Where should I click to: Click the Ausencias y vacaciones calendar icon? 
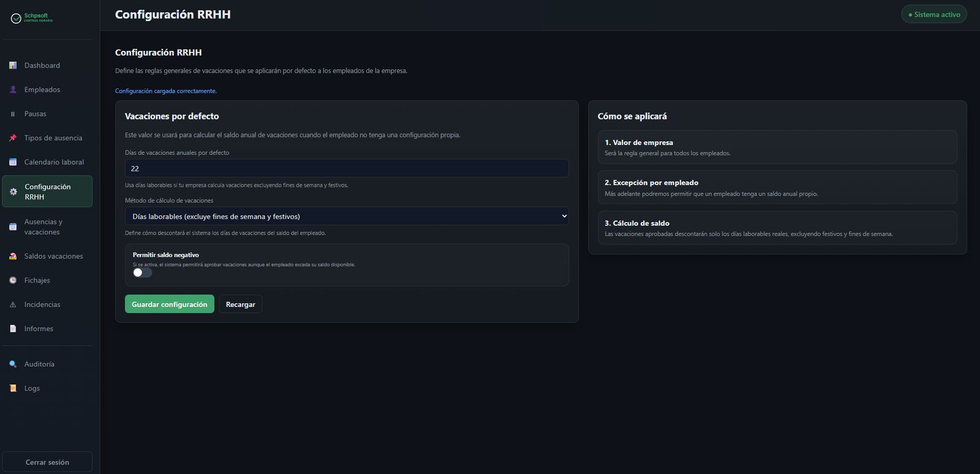click(x=13, y=227)
